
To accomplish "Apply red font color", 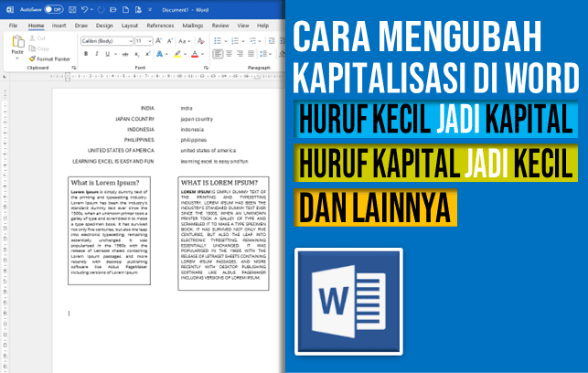I will (195, 54).
